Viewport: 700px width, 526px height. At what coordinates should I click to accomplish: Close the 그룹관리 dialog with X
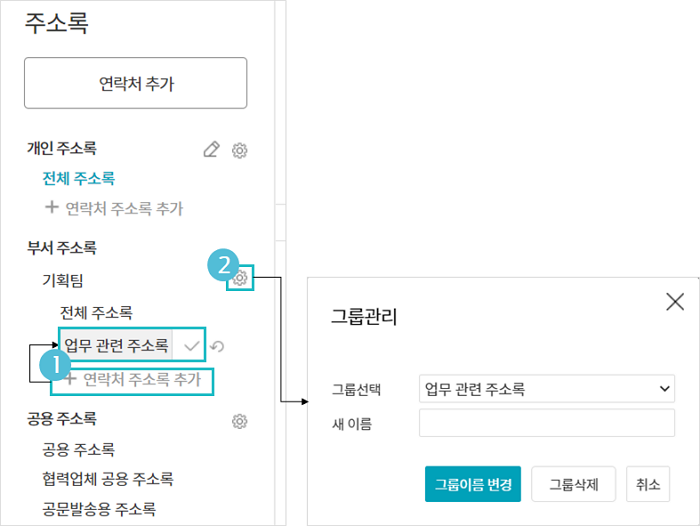(675, 301)
